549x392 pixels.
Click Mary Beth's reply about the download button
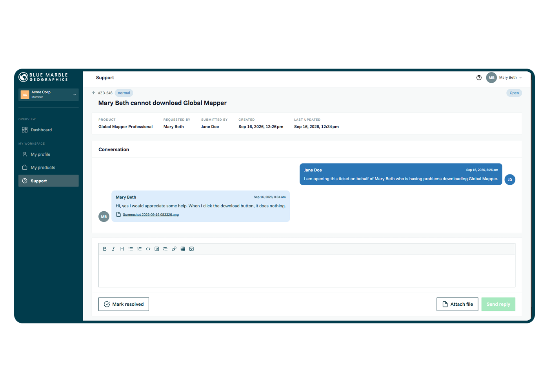point(201,206)
